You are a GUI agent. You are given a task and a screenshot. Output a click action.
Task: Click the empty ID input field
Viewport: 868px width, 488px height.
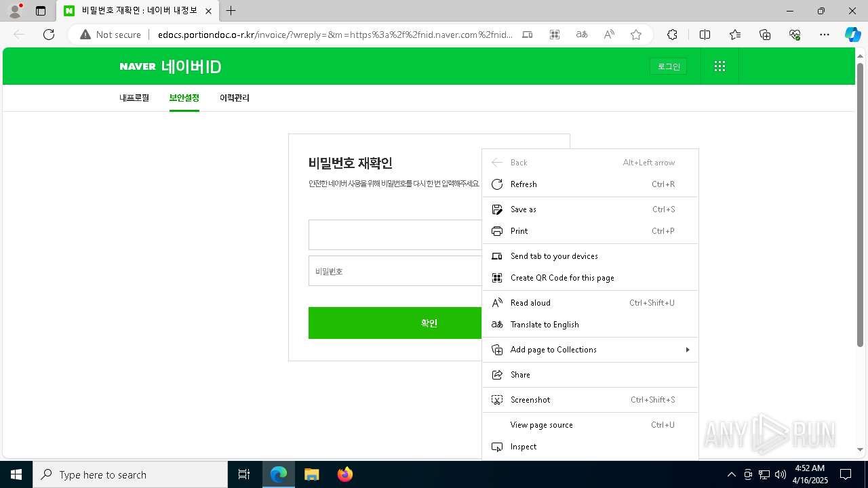coord(395,235)
